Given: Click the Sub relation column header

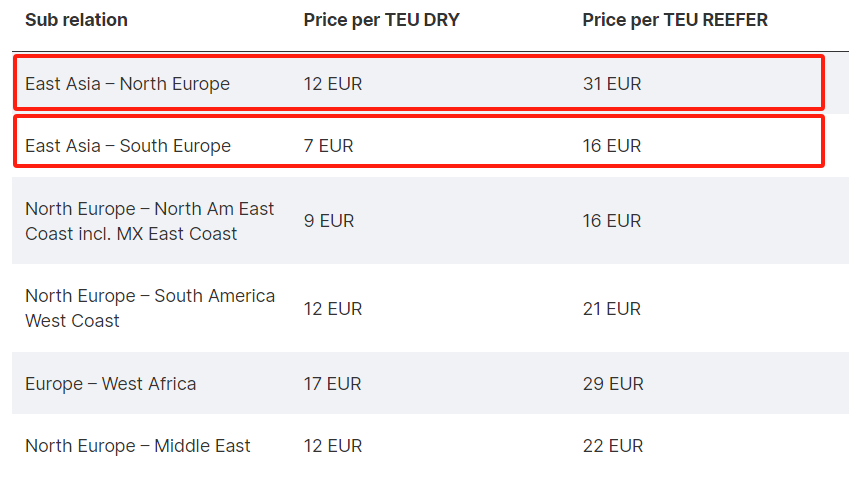Looking at the screenshot, I should tap(77, 20).
